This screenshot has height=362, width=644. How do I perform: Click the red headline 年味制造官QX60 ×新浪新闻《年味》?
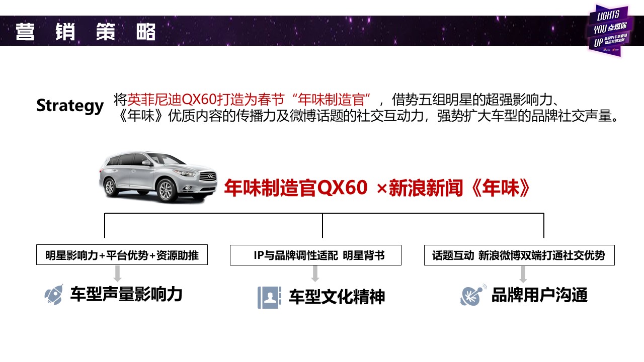click(378, 188)
